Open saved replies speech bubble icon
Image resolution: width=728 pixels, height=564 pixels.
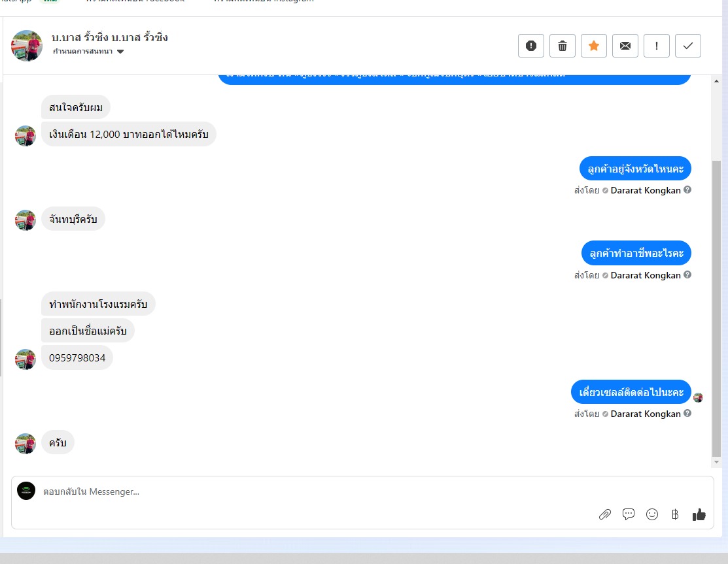point(628,514)
